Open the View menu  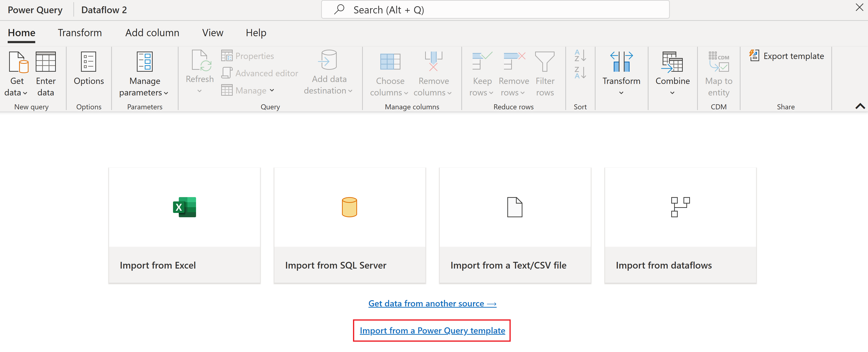pyautogui.click(x=212, y=32)
